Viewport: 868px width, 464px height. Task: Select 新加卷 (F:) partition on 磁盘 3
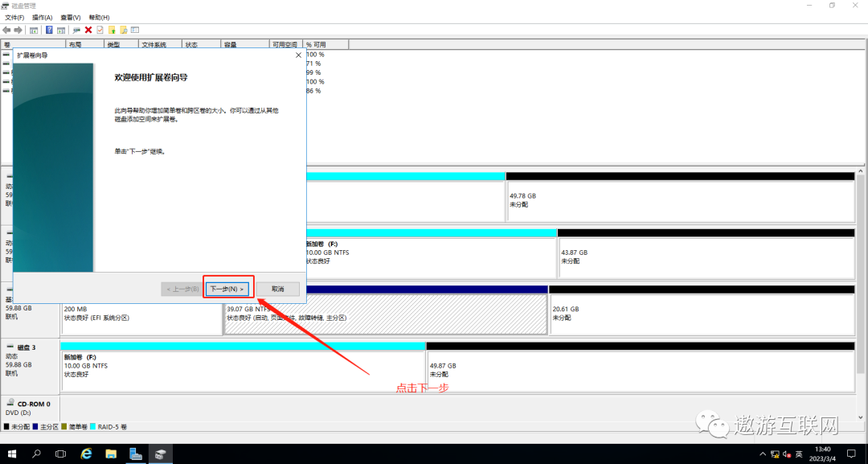[243, 371]
